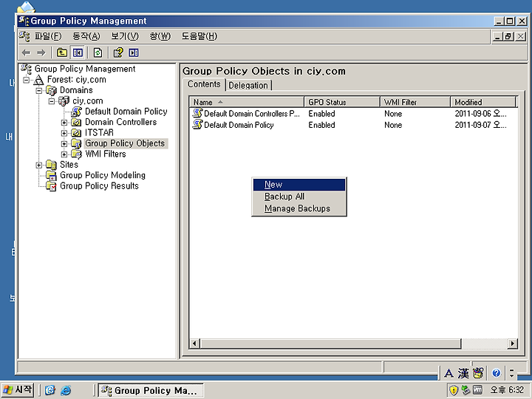
Task: Click the horizontal scrollbar right arrow
Action: tap(512, 344)
